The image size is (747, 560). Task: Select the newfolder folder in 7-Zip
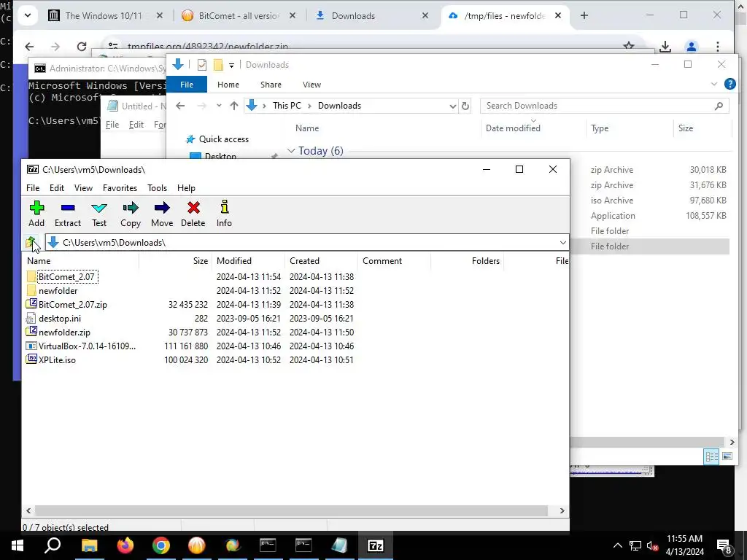(x=58, y=290)
